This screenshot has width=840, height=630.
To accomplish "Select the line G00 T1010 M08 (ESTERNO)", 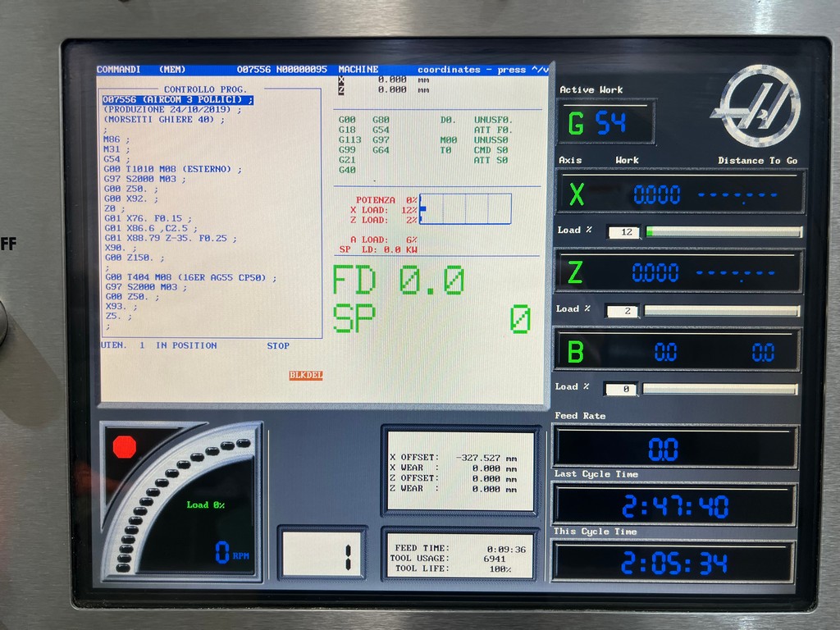I will (x=172, y=169).
